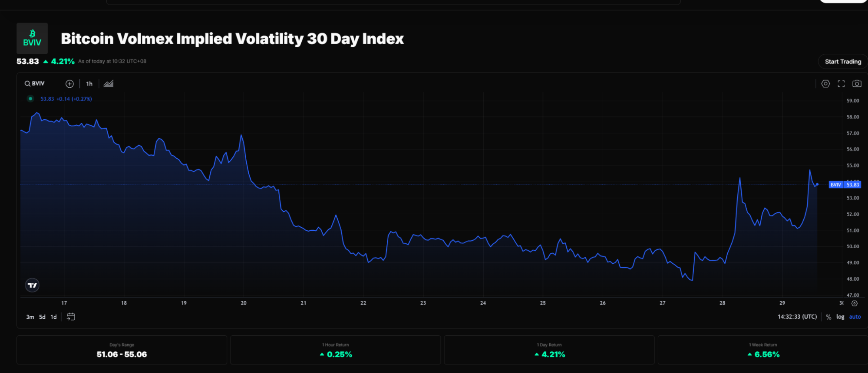
Task: Click the TradingView logo on chart
Action: 32,285
